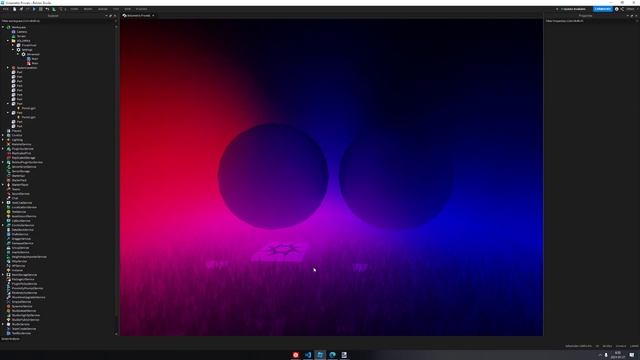640x360 pixels.
Task: Collapse the folder under Terrain
Action: (8, 41)
